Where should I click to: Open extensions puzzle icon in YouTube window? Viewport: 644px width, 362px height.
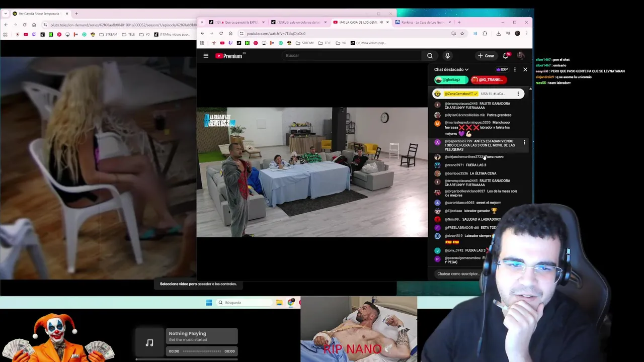485,34
